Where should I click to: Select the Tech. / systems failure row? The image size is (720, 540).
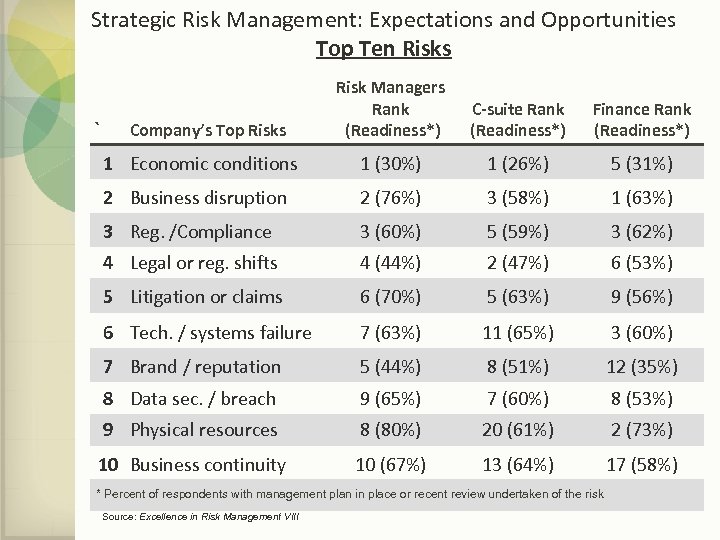click(x=221, y=333)
